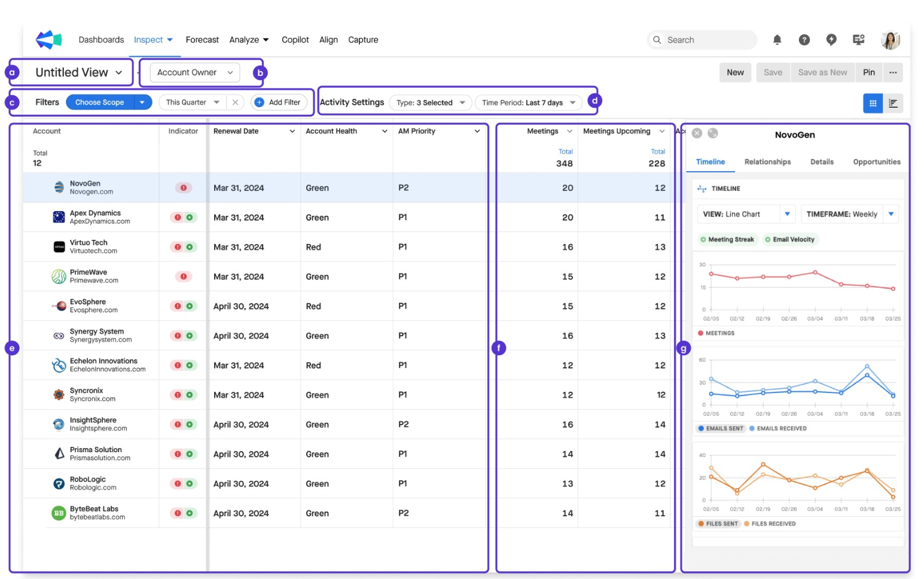This screenshot has width=924, height=579.
Task: Click the New button
Action: pos(735,72)
